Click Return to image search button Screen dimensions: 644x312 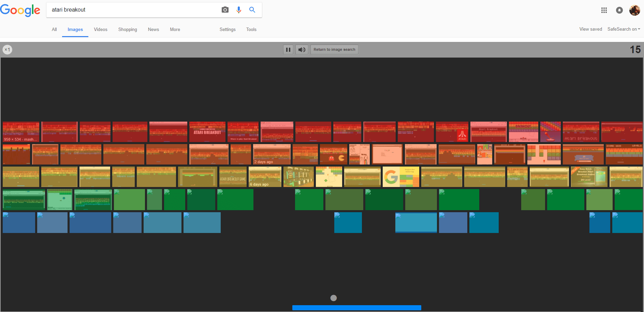tap(334, 50)
